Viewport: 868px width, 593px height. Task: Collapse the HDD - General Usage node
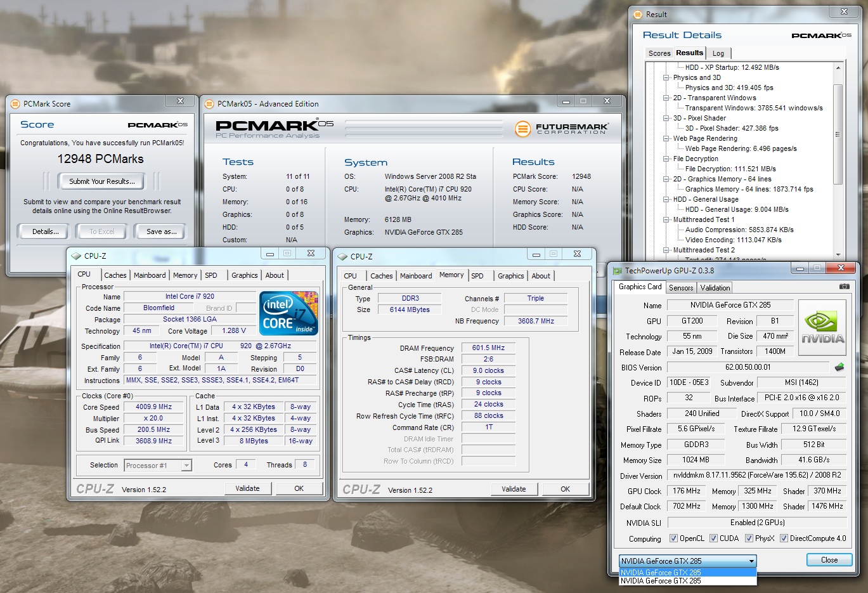pyautogui.click(x=666, y=199)
